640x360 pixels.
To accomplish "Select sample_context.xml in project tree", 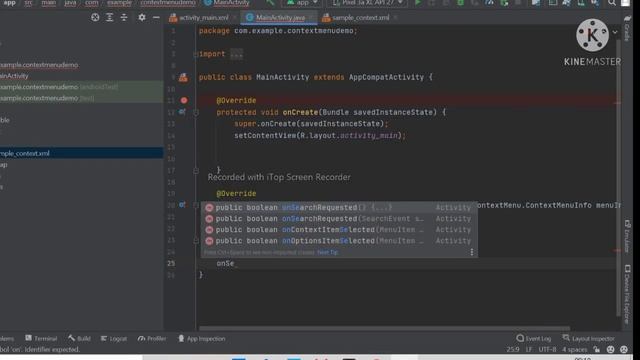I will [82, 153].
